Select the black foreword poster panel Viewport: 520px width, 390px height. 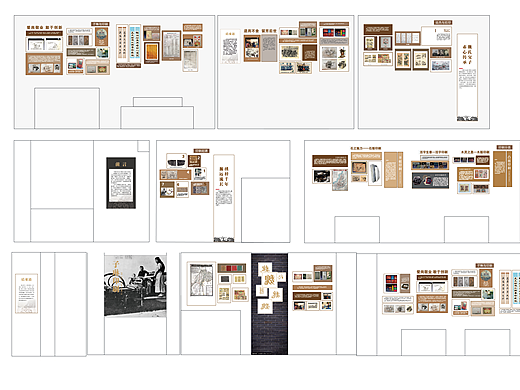[121, 183]
